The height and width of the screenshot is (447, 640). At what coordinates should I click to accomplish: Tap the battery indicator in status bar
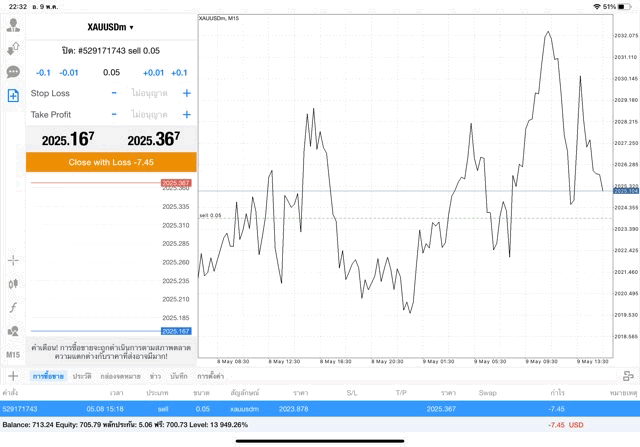[624, 7]
